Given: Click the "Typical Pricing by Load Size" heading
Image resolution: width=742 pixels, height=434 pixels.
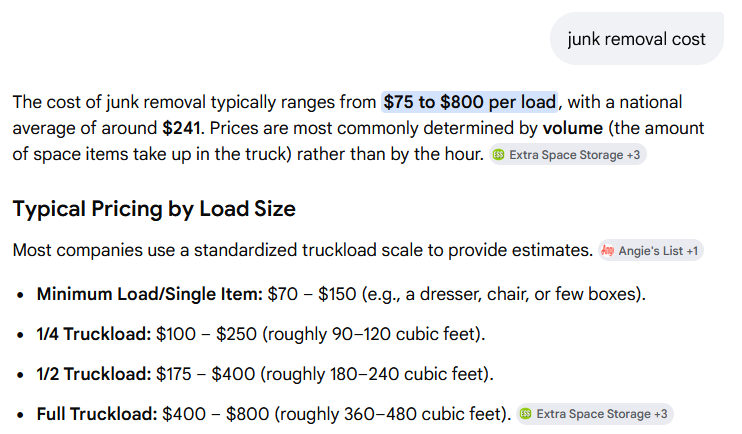Looking at the screenshot, I should pyautogui.click(x=154, y=210).
